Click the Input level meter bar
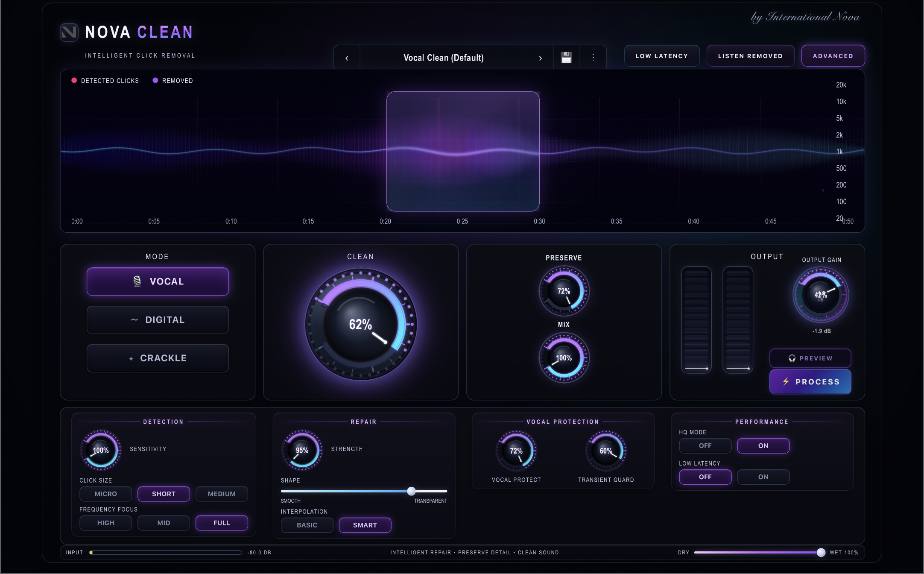Image resolution: width=924 pixels, height=574 pixels. tap(166, 553)
